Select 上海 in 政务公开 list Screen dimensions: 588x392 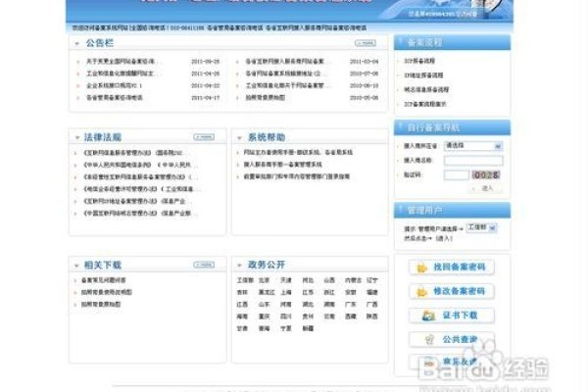coord(286,292)
